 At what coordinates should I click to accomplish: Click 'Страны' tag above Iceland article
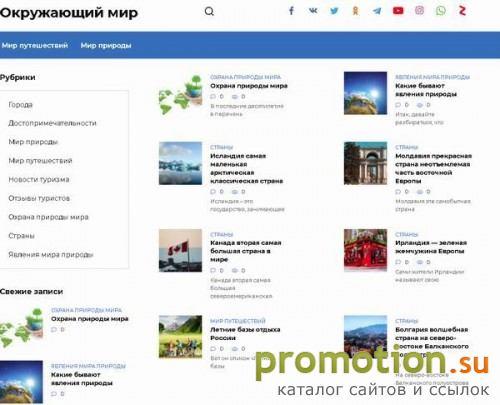coord(221,147)
